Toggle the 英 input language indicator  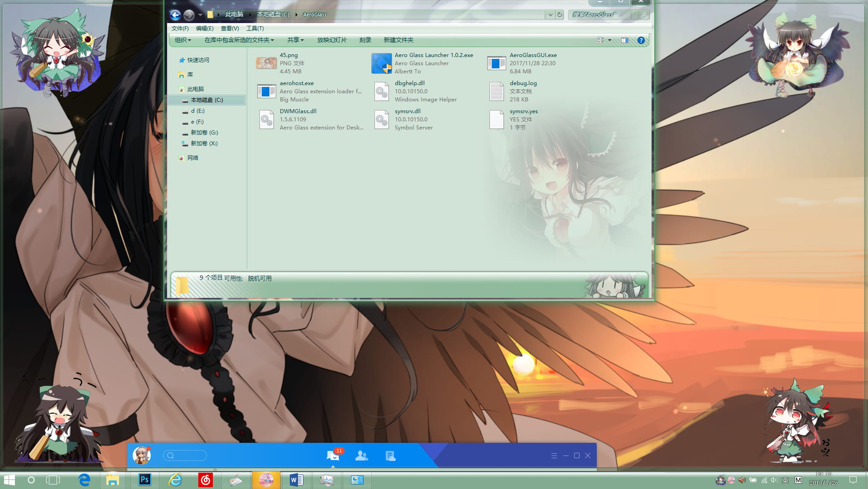[x=785, y=480]
